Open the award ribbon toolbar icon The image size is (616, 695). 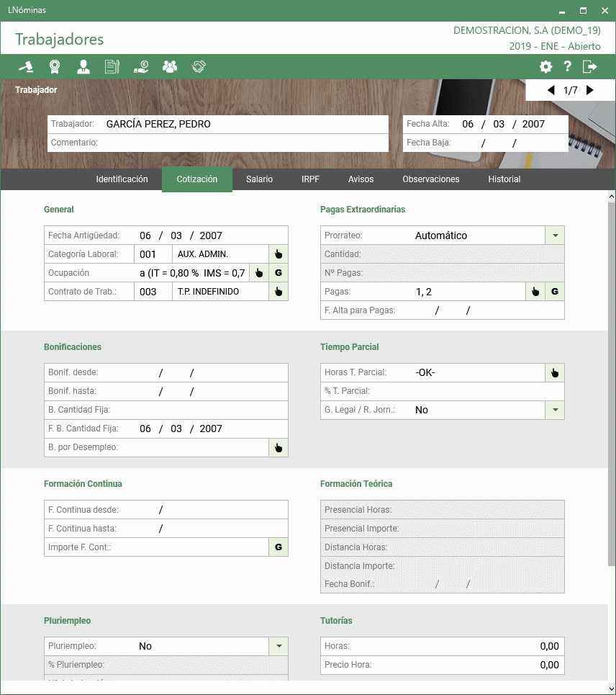click(55, 67)
